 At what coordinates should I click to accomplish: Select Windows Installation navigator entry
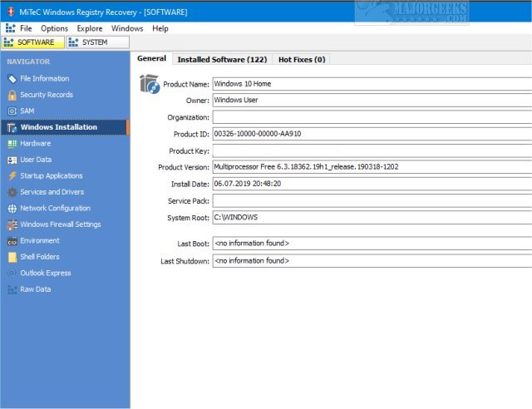[x=65, y=127]
